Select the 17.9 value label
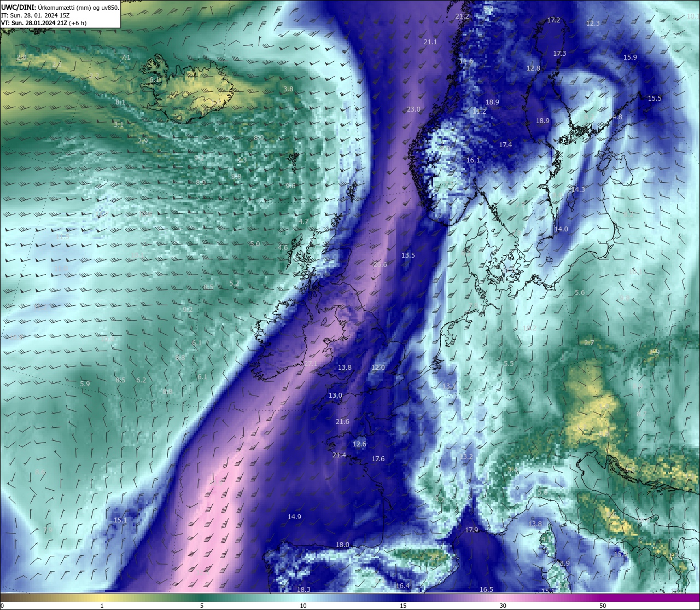The image size is (700, 610). click(x=471, y=530)
